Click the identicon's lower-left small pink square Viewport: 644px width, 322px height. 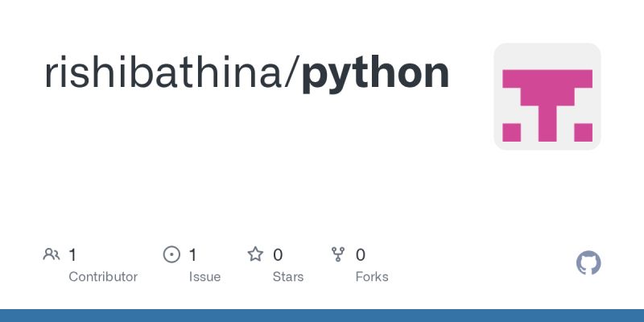click(511, 132)
